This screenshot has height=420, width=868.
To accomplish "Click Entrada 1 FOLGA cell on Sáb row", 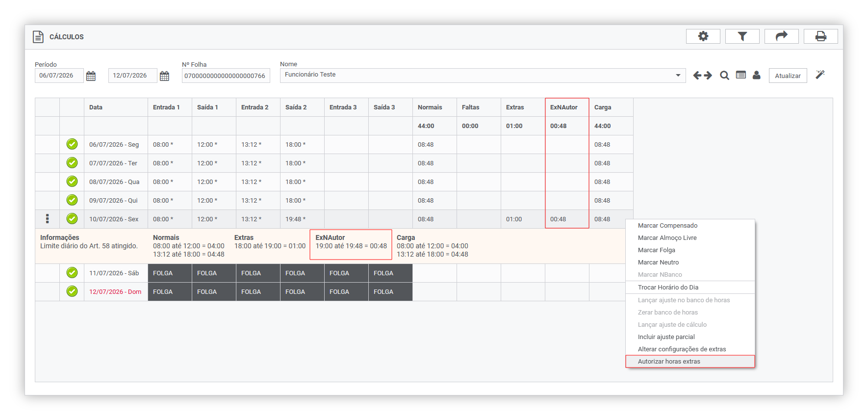I will pos(170,273).
